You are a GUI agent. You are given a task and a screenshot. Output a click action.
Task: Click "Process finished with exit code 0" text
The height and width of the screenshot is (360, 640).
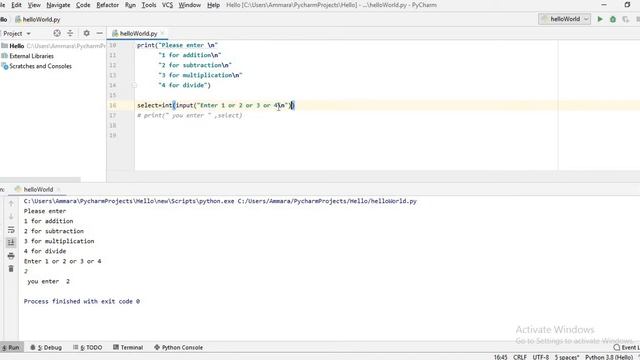[x=82, y=301]
